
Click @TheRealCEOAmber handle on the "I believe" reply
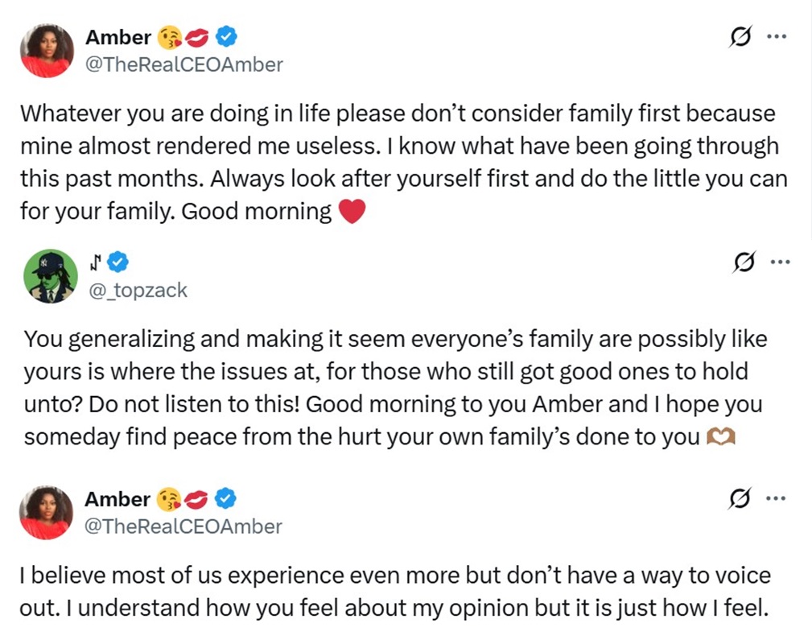click(183, 526)
